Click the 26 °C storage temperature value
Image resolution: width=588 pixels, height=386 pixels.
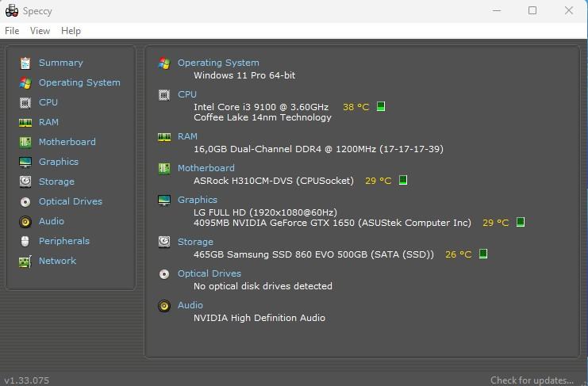point(458,254)
